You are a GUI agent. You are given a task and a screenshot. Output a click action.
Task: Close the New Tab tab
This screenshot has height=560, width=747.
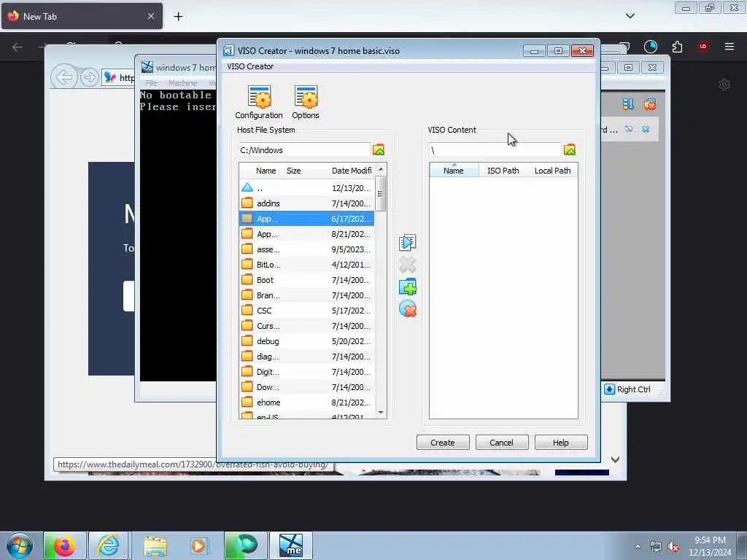pyautogui.click(x=150, y=17)
